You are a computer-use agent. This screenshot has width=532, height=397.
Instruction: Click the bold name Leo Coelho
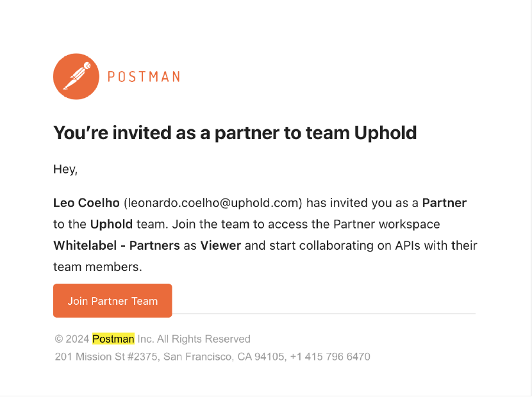[87, 203]
